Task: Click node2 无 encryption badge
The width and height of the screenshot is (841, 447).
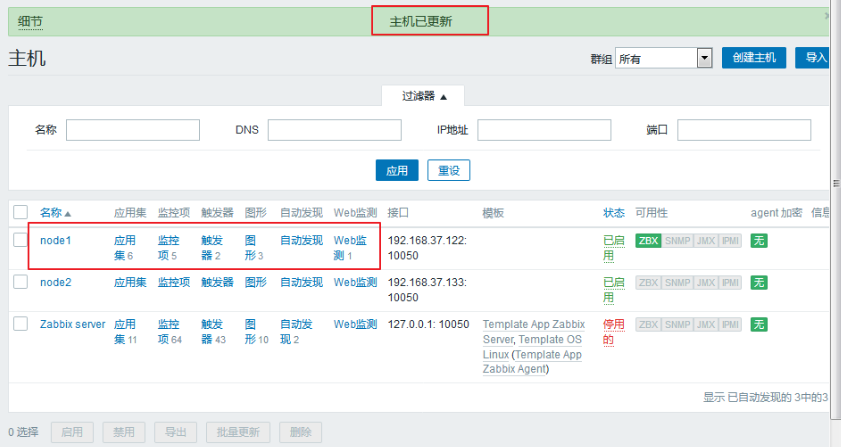Action: click(758, 282)
